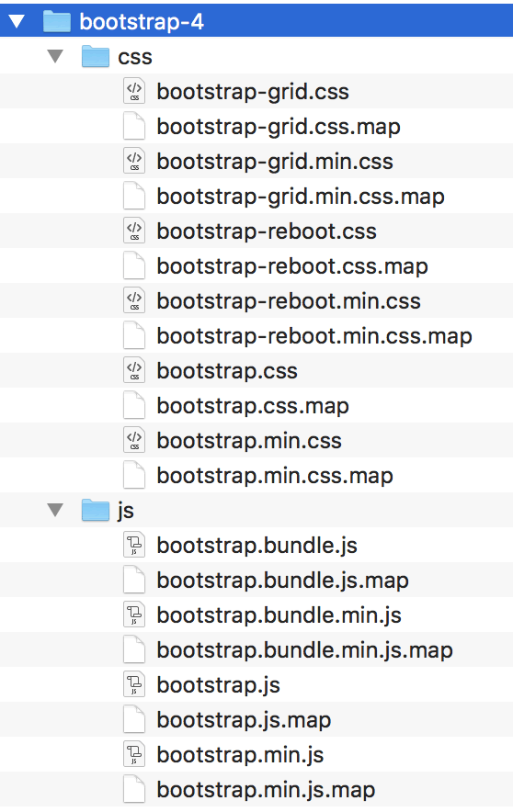
Task: Select the file name bootstrap.bundle.min.js
Action: point(279,615)
